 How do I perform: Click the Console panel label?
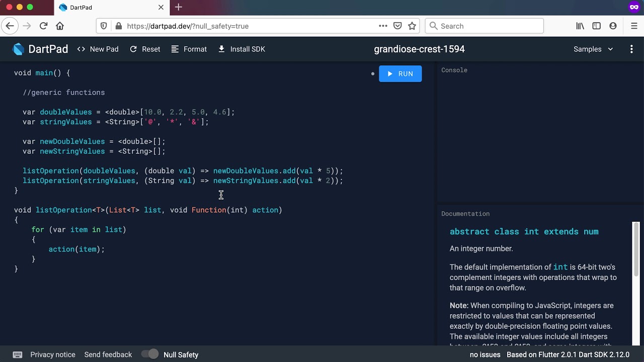454,70
